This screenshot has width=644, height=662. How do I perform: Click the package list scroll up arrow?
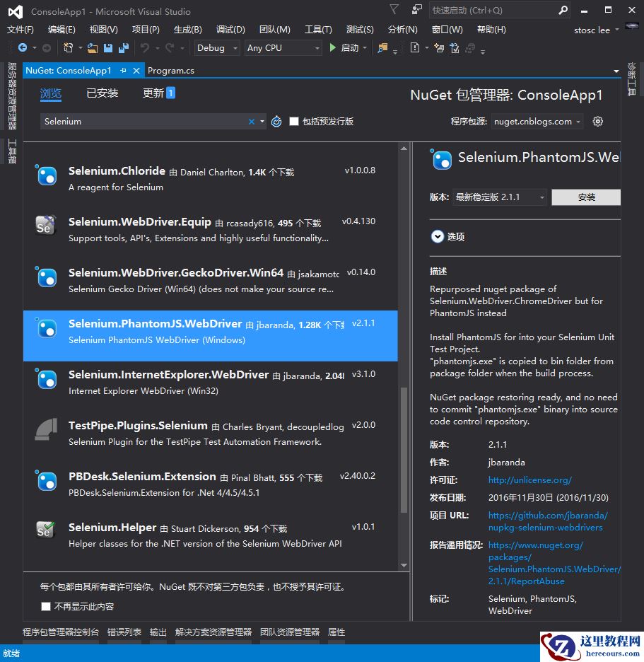[404, 149]
